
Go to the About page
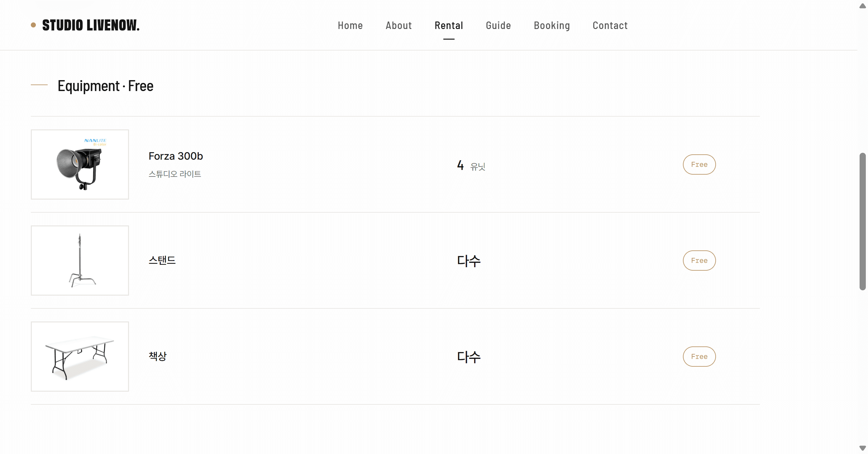point(398,25)
